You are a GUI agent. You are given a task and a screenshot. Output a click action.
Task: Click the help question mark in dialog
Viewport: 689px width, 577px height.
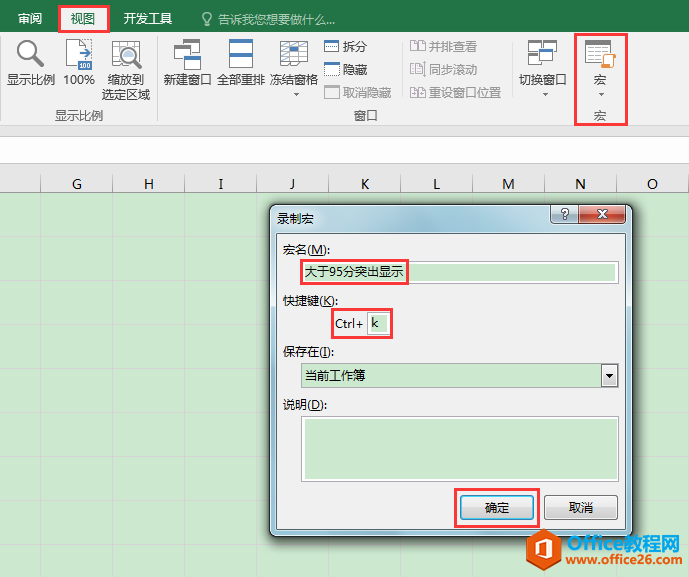tap(565, 214)
